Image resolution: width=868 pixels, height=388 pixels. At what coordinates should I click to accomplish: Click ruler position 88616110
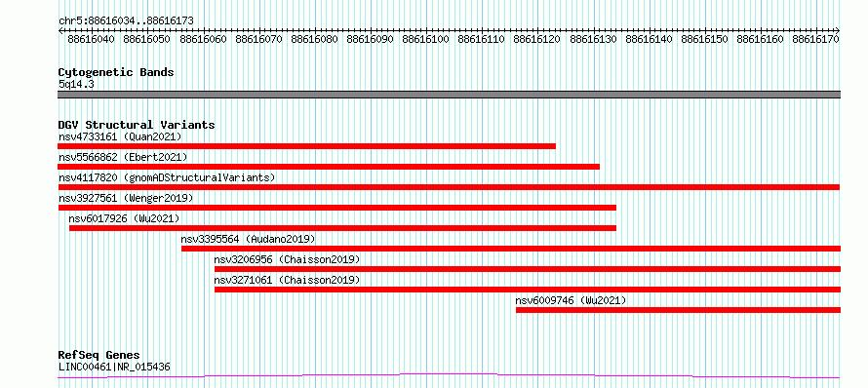point(482,39)
